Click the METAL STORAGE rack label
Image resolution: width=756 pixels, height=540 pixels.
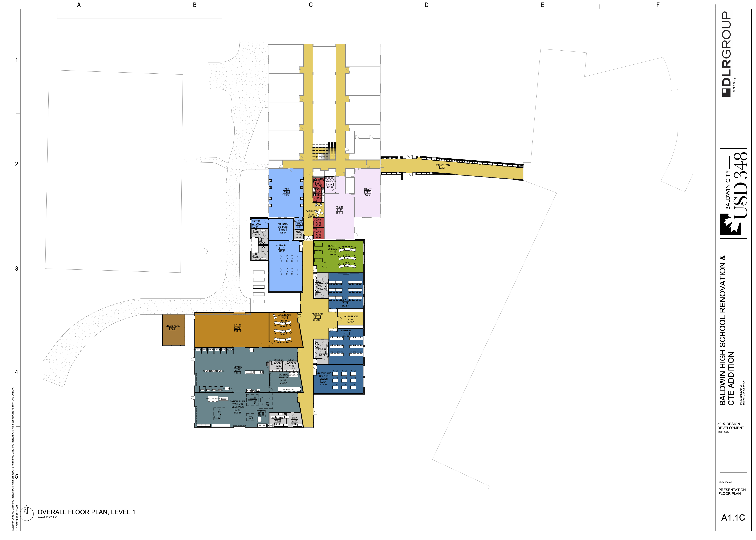tap(289, 389)
